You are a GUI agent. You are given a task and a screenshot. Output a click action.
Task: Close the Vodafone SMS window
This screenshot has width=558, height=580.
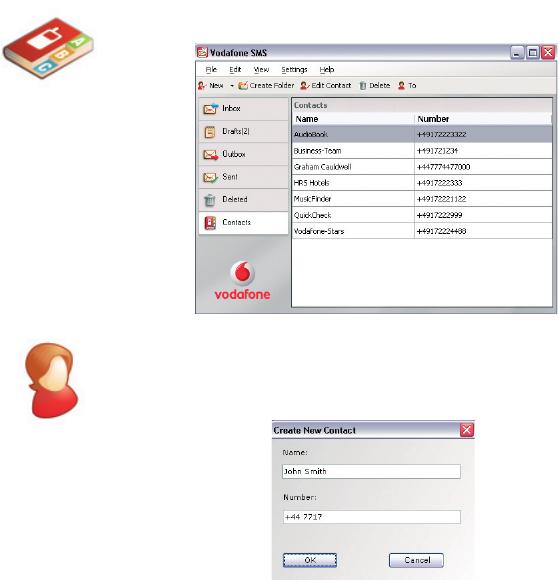click(548, 53)
